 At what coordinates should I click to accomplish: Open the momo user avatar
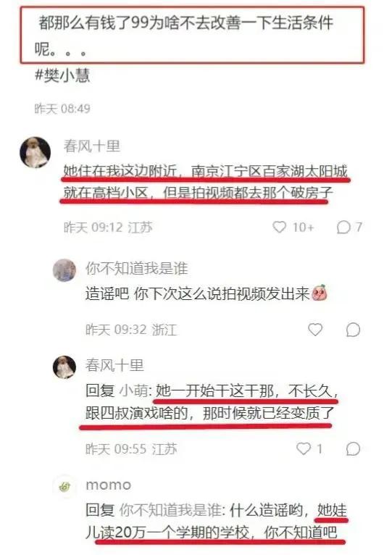coord(64,487)
